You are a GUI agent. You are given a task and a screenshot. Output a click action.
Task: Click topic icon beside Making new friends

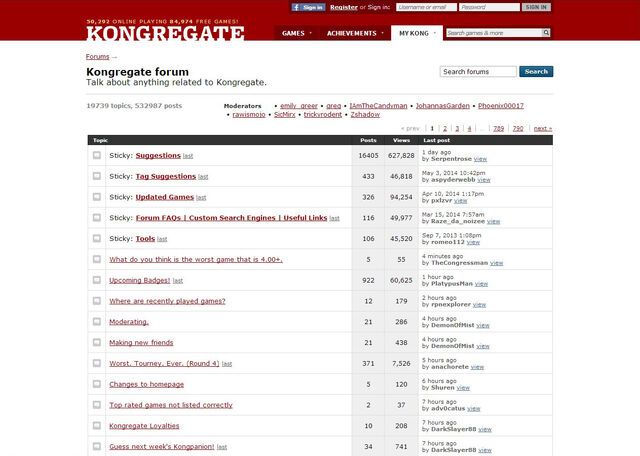click(97, 343)
